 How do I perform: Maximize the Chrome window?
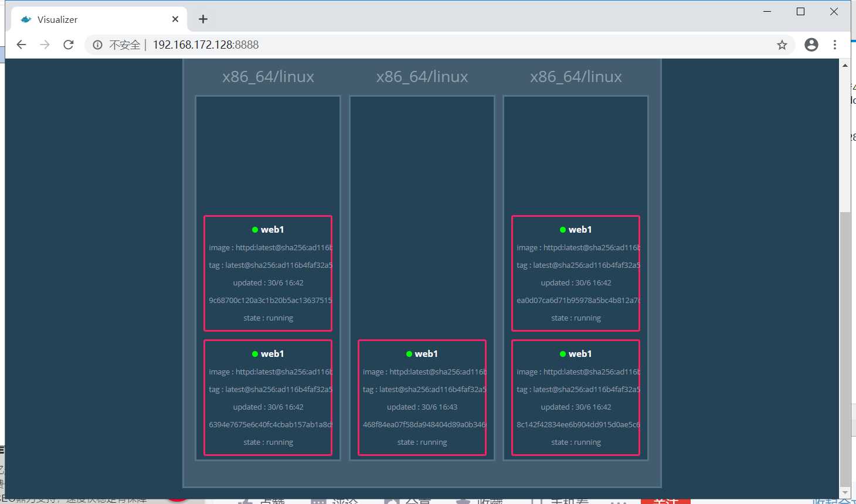pyautogui.click(x=800, y=12)
